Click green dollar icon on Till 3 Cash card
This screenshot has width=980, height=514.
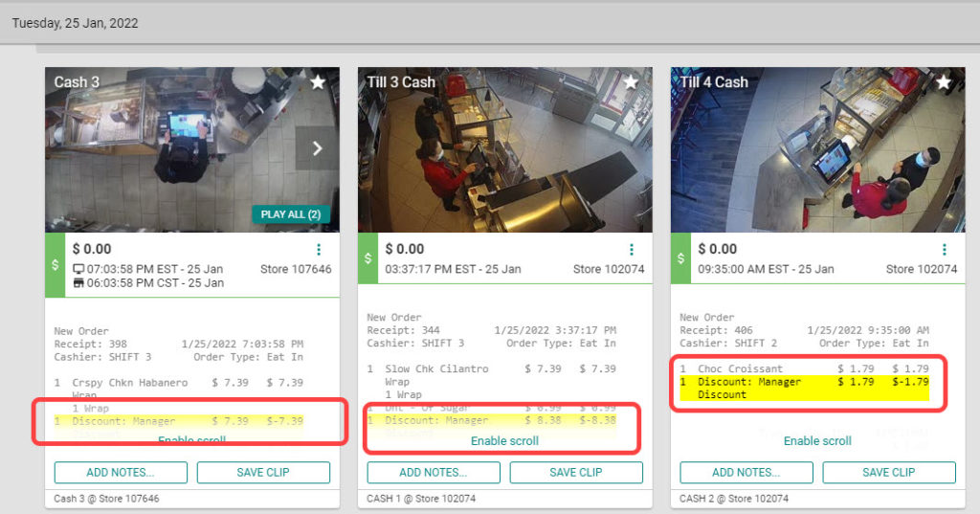pos(367,258)
